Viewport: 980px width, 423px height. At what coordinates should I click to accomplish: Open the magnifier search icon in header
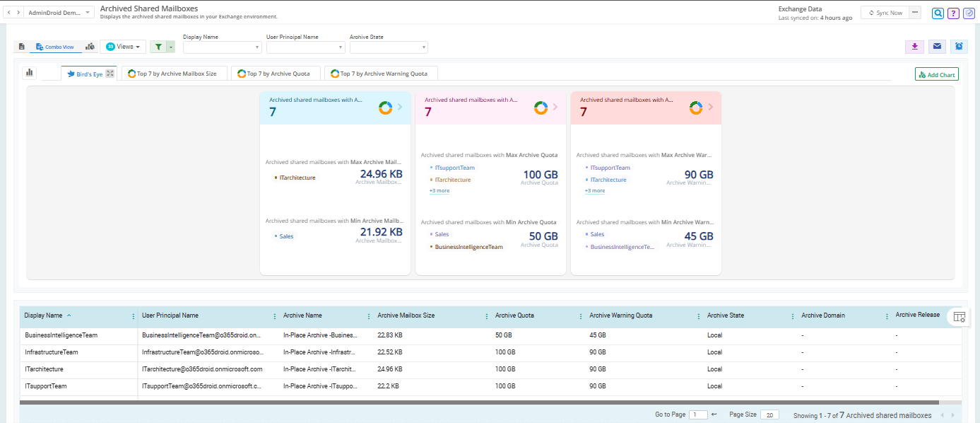938,13
